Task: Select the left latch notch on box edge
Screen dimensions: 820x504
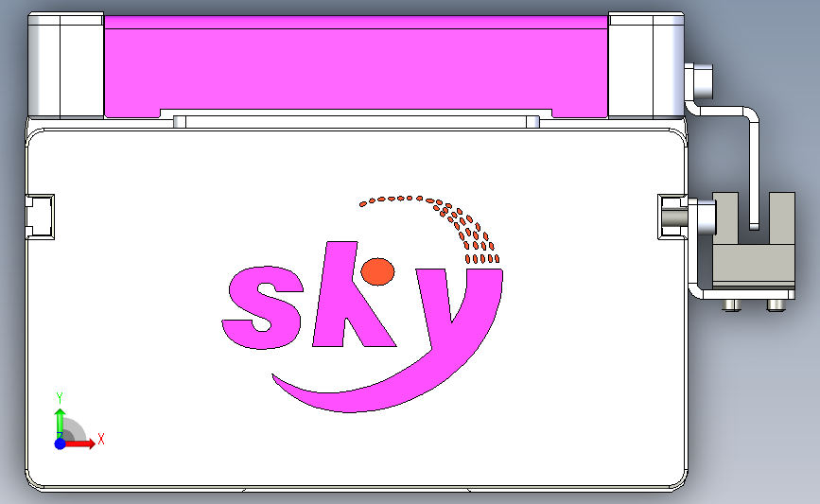Action: point(40,217)
